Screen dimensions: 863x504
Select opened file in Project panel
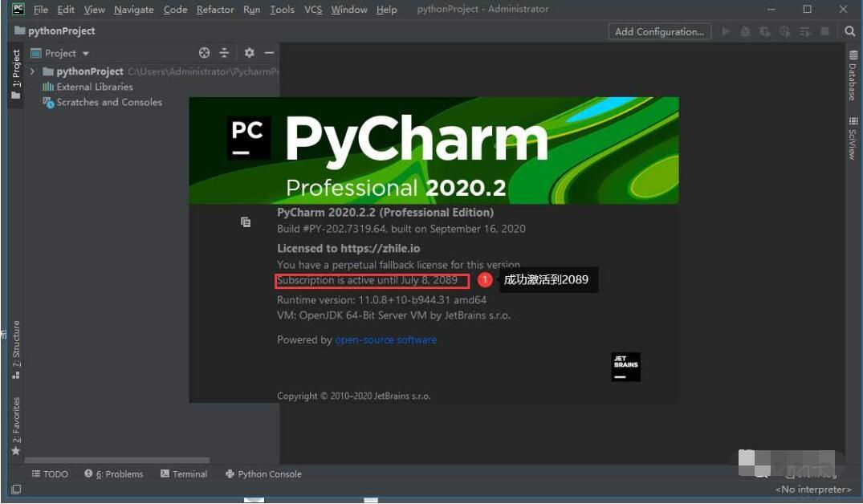point(203,53)
